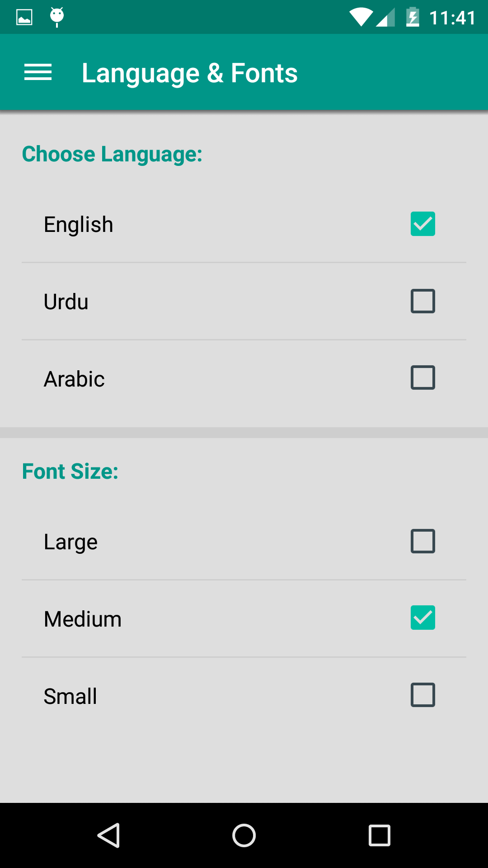Open recent apps square button

[379, 835]
